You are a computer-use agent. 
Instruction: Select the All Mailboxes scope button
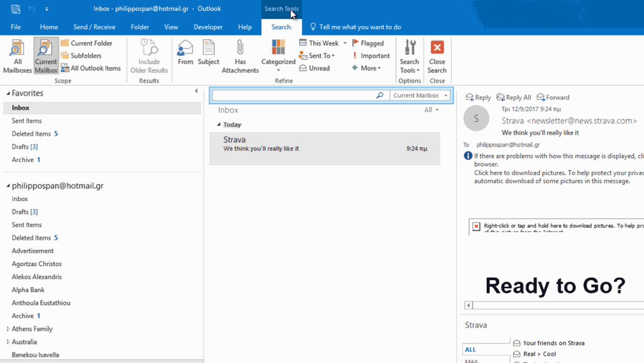(x=17, y=56)
